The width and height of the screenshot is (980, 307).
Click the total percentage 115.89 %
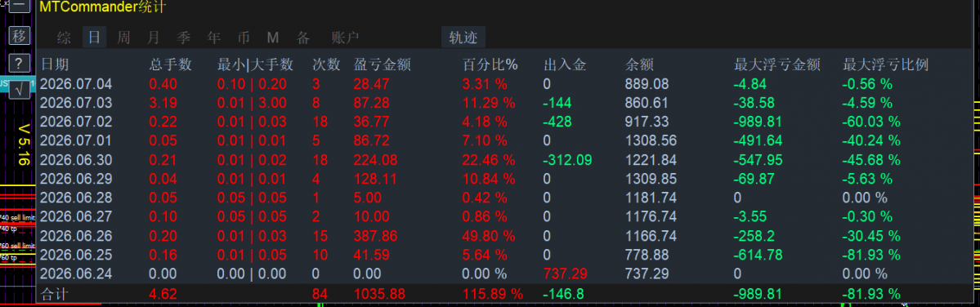pos(493,294)
